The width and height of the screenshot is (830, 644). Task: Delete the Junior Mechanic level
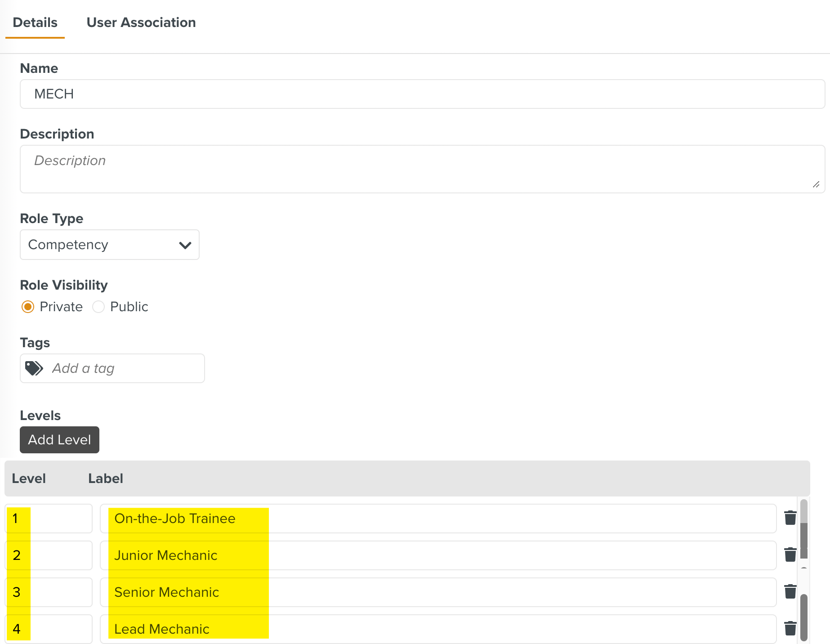coord(790,555)
